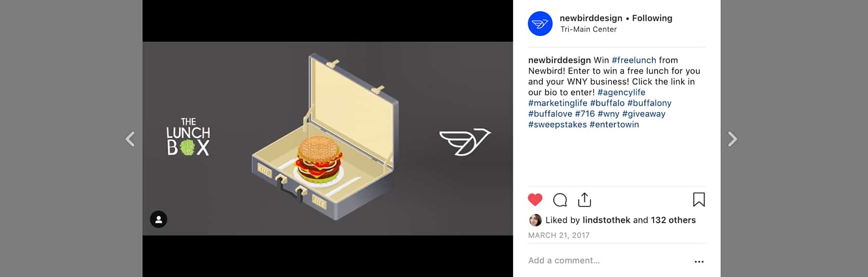Image resolution: width=868 pixels, height=277 pixels.
Task: Show tagged people icon on photo
Action: tap(159, 220)
